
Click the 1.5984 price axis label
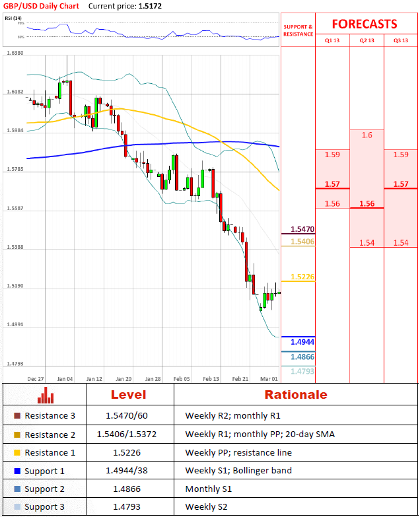point(15,131)
